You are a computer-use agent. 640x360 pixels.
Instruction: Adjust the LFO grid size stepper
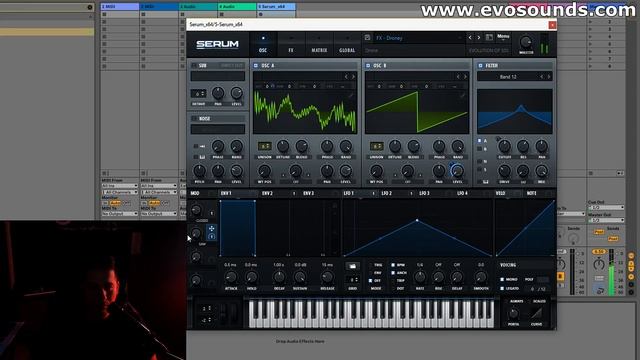(352, 280)
